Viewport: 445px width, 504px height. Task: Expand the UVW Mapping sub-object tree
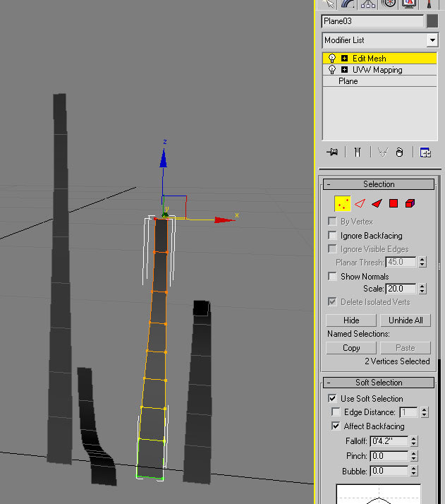345,69
